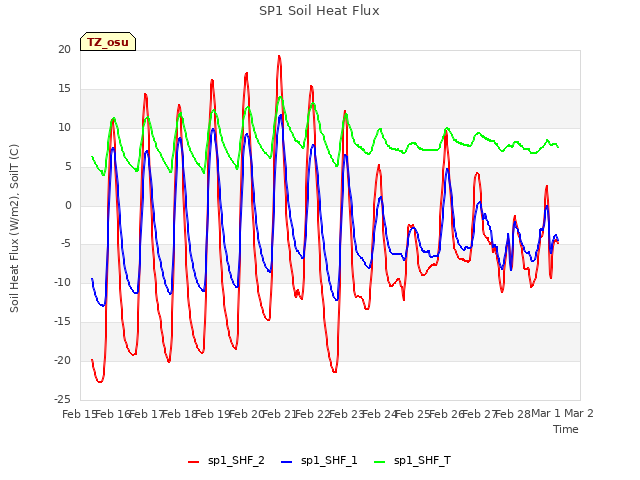Click the TZ_osu annotation label
This screenshot has height=480, width=640.
click(x=108, y=42)
